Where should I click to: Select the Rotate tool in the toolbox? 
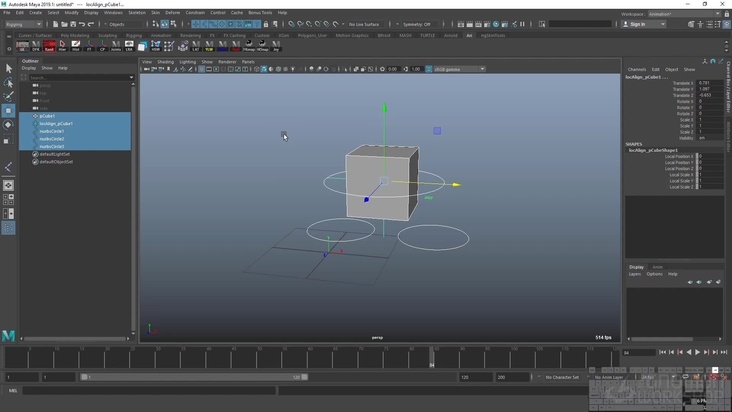8,125
